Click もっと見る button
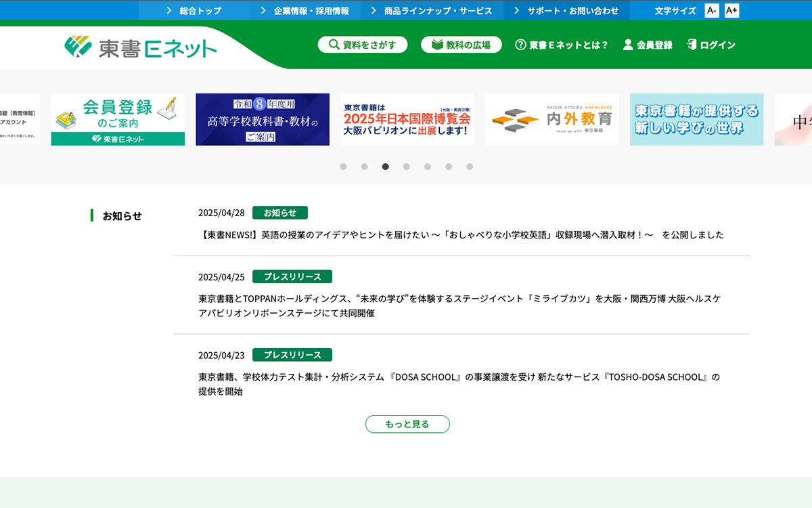 [x=407, y=424]
